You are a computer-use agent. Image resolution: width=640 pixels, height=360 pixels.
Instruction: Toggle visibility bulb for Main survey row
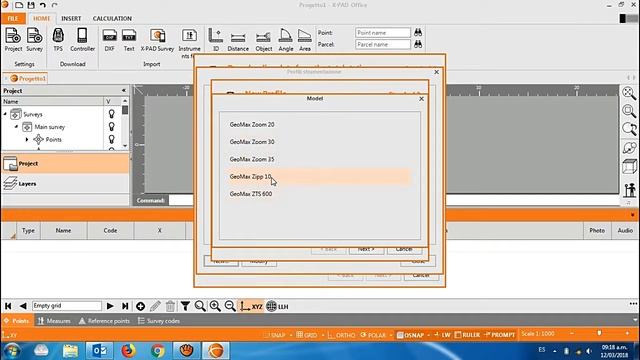pos(111,127)
